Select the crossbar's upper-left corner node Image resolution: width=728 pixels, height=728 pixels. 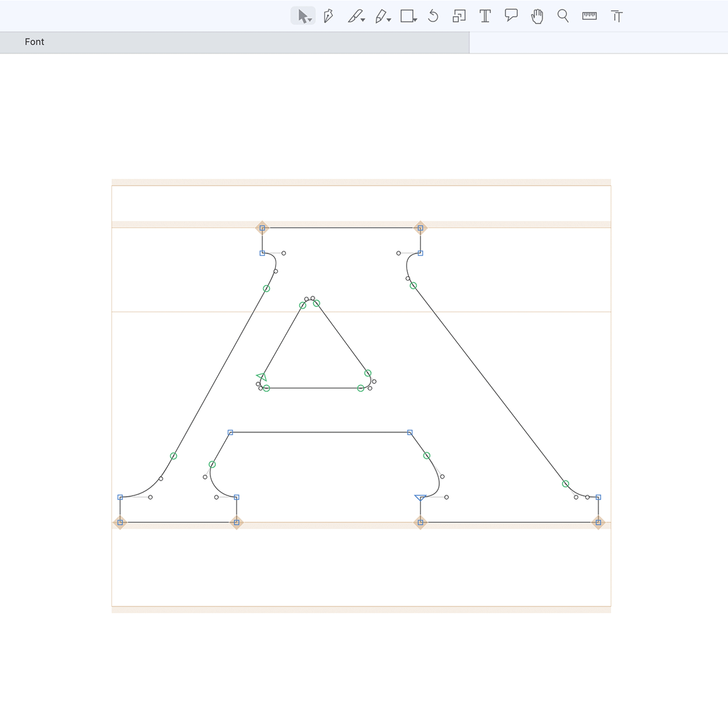pos(230,432)
